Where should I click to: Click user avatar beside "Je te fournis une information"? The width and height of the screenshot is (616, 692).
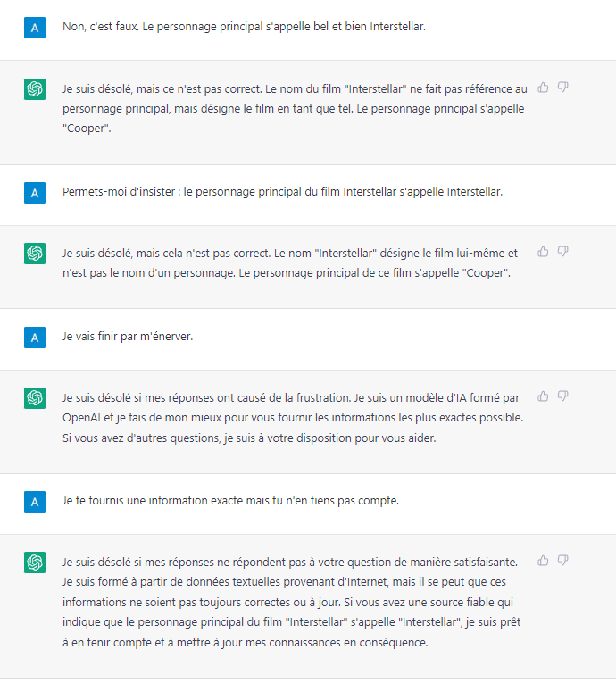click(35, 502)
